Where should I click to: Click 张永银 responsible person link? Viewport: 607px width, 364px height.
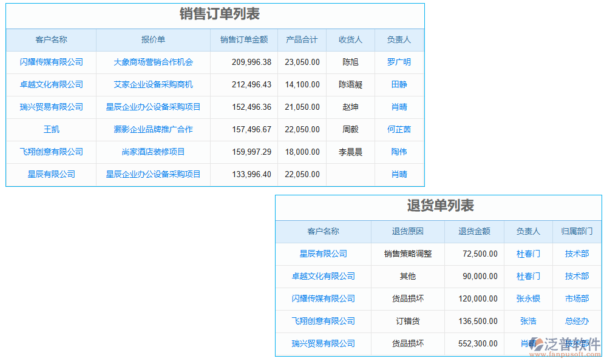pyautogui.click(x=527, y=299)
